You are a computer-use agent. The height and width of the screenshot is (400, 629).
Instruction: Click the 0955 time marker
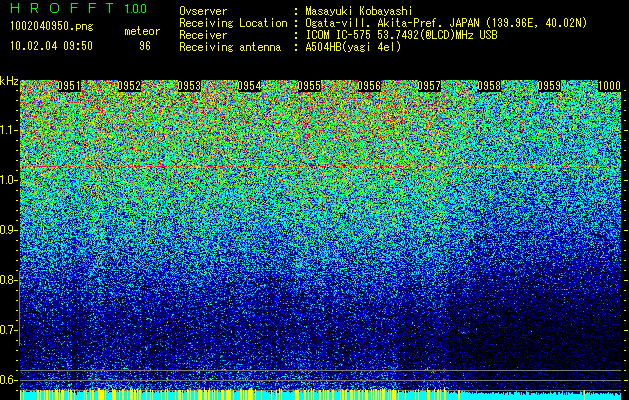pyautogui.click(x=309, y=86)
